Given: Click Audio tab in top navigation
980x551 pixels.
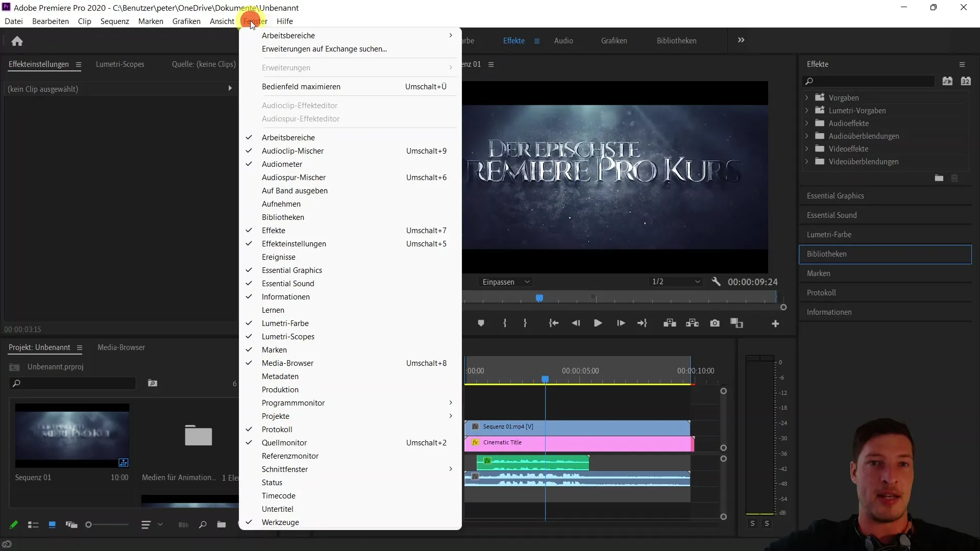Looking at the screenshot, I should (563, 40).
